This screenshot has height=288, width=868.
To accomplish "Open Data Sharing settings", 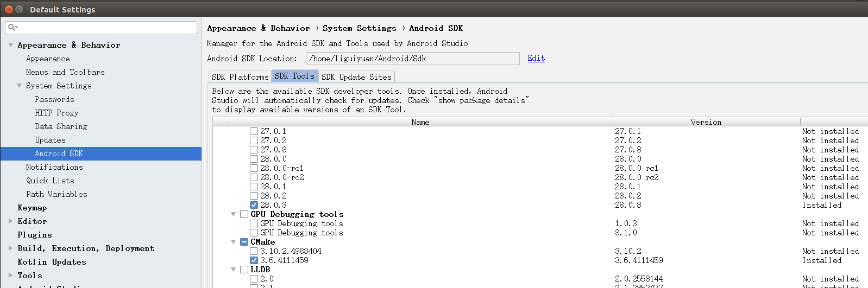I will [x=61, y=126].
